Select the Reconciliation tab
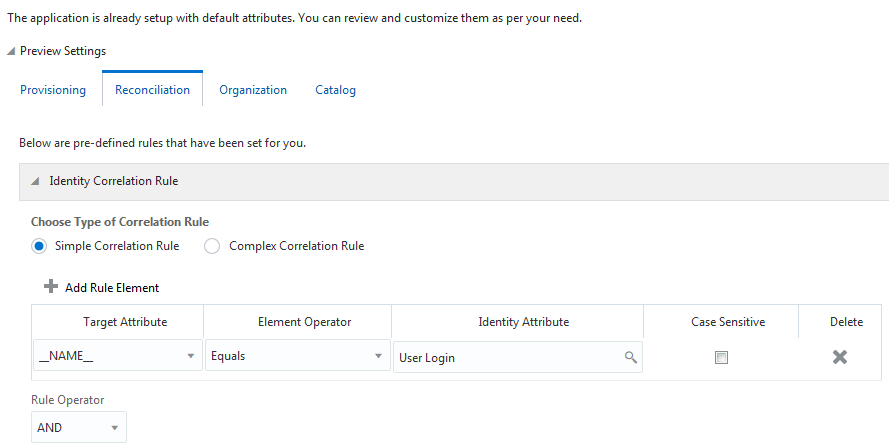 point(152,90)
